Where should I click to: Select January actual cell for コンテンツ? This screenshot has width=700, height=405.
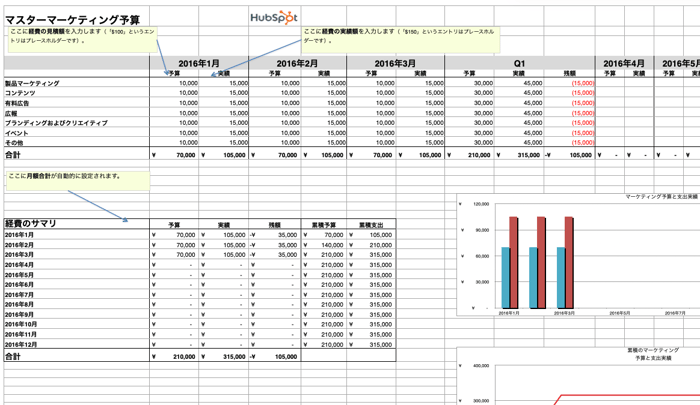coord(224,93)
